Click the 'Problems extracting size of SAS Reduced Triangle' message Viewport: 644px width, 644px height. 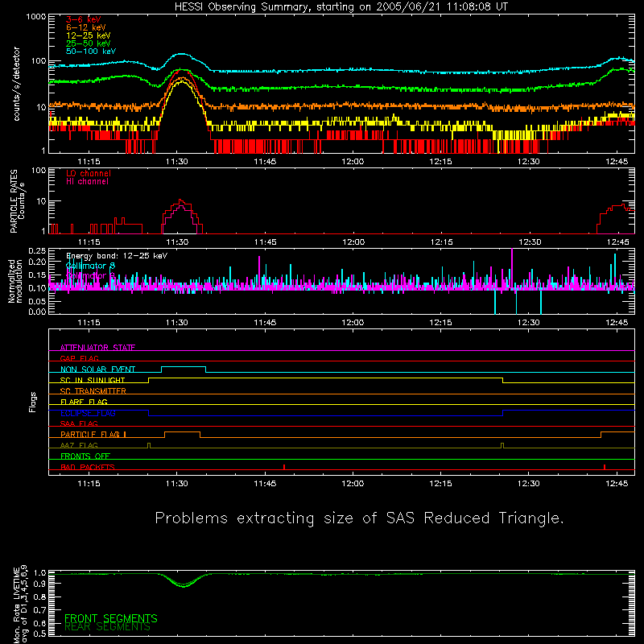tap(359, 518)
